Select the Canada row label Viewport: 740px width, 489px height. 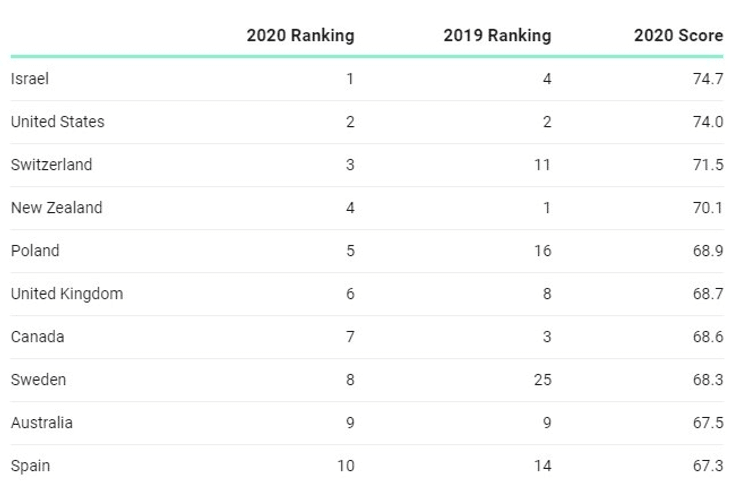[x=37, y=337]
